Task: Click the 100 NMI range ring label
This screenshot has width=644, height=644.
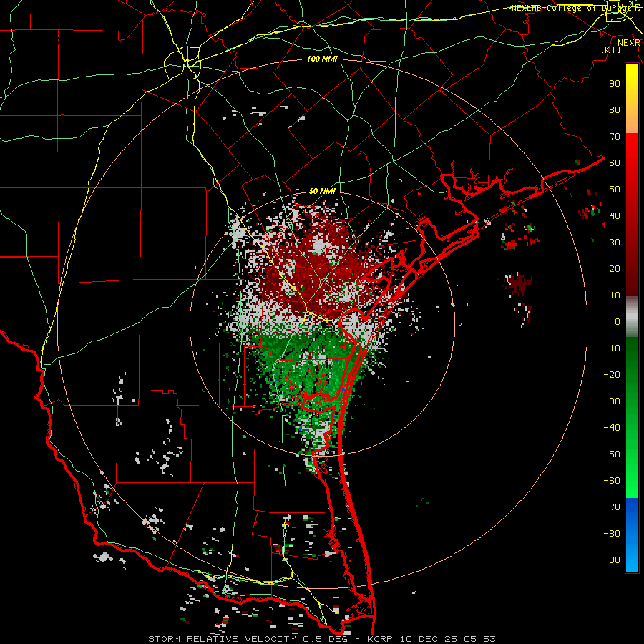Action: pyautogui.click(x=322, y=59)
